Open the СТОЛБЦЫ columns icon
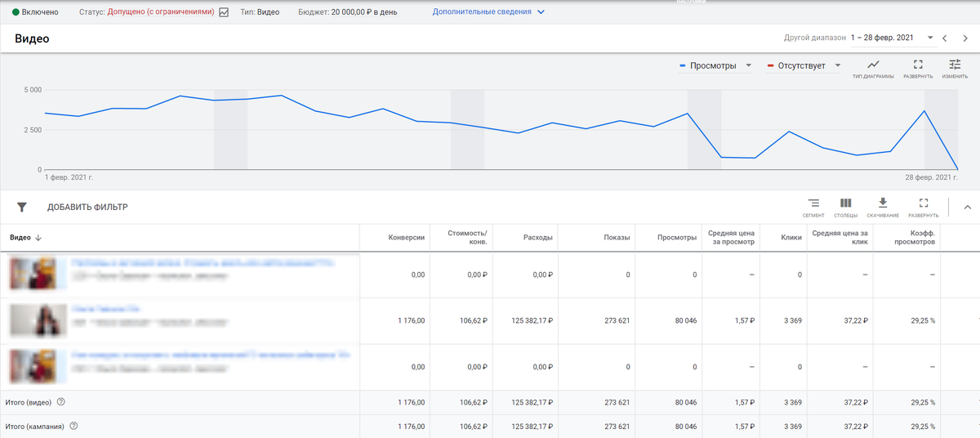 tap(845, 203)
